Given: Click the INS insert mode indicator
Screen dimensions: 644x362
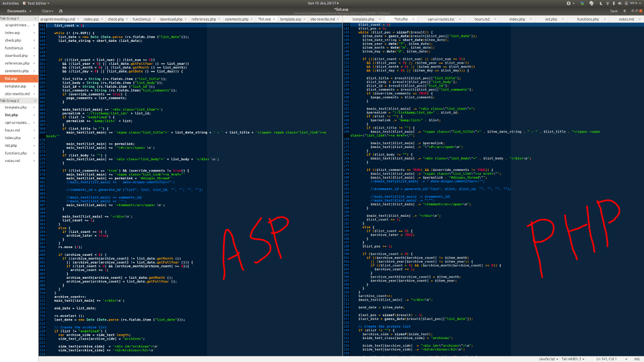Looking at the screenshot, I should pos(637,359).
